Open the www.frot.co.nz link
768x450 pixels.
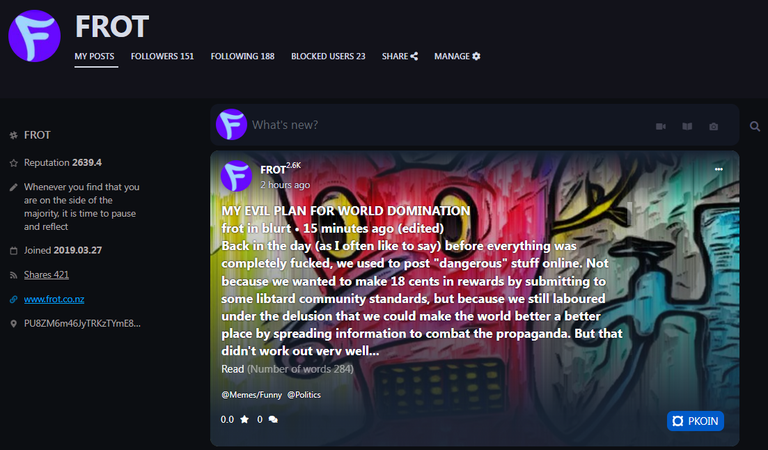pos(54,299)
